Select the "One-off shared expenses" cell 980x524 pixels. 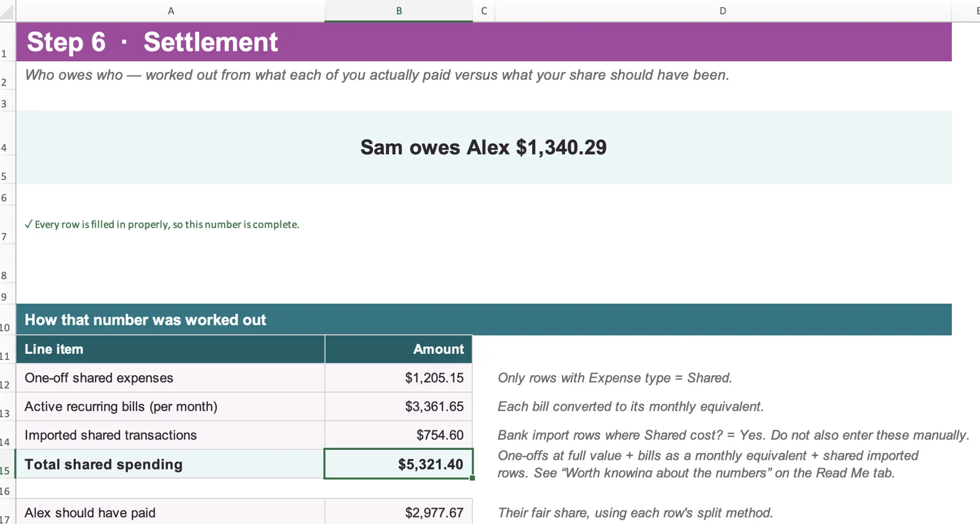click(170, 378)
